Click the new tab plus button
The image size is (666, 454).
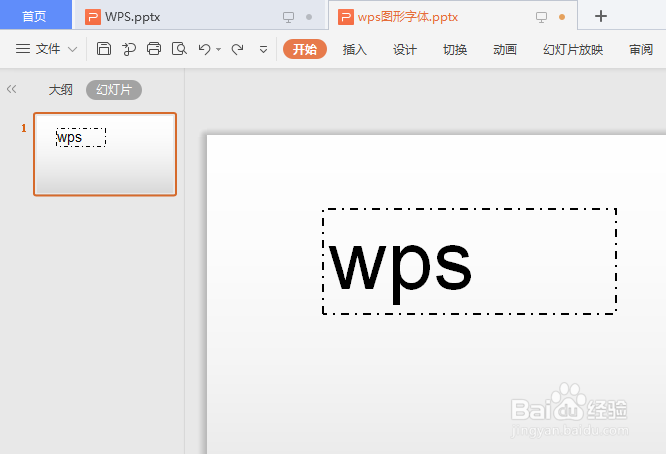coord(601,16)
